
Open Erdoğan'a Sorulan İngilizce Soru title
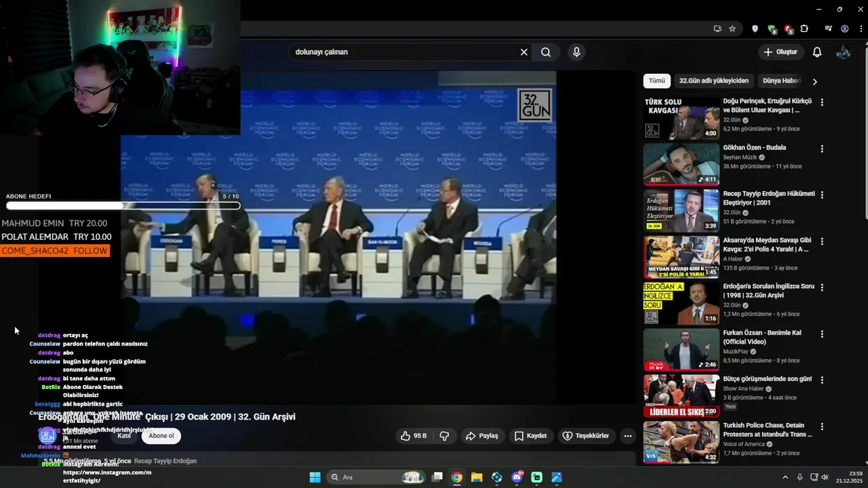768,291
